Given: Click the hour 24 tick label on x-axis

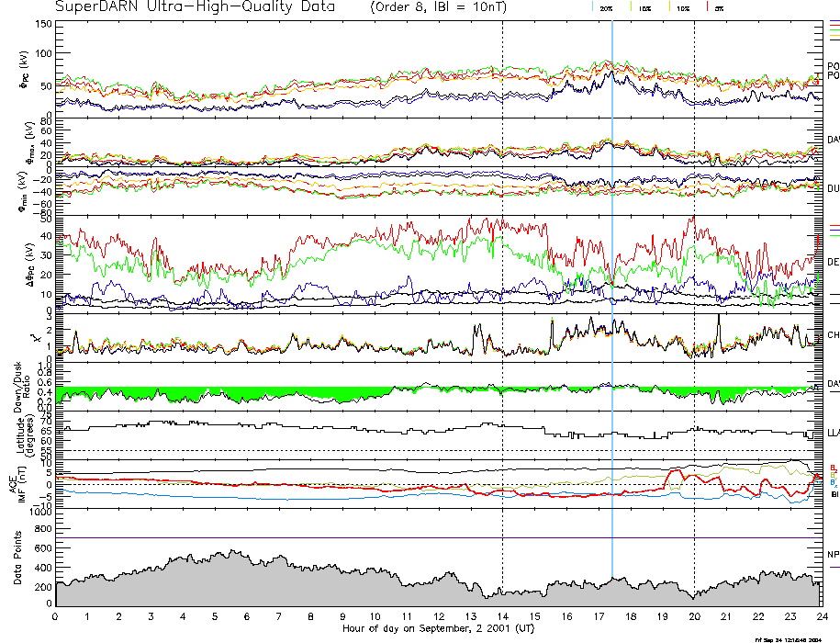Looking at the screenshot, I should [822, 615].
